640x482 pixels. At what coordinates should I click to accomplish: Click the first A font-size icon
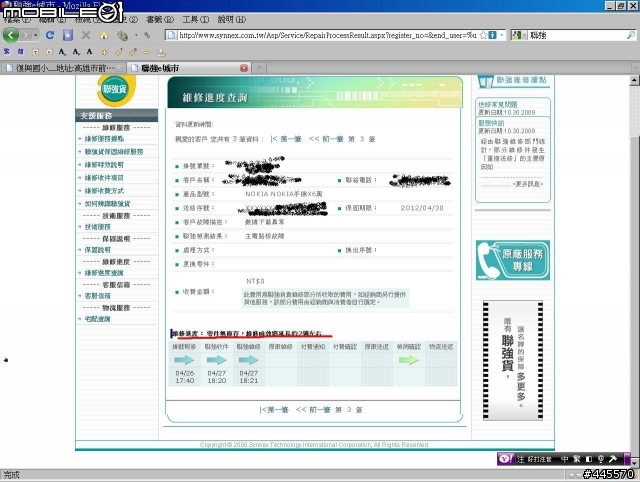click(x=62, y=52)
